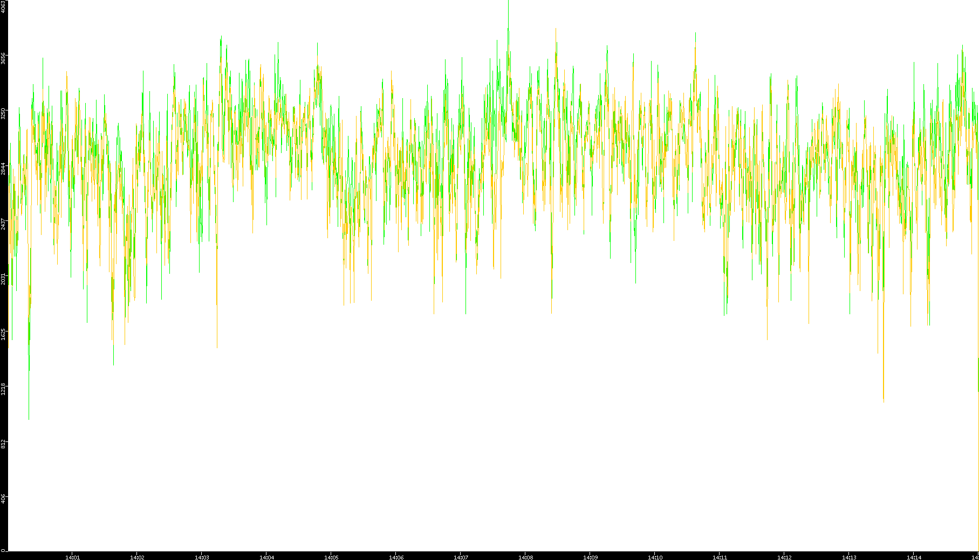Click the 2437 vertical axis label
979x560 pixels.
[3, 224]
